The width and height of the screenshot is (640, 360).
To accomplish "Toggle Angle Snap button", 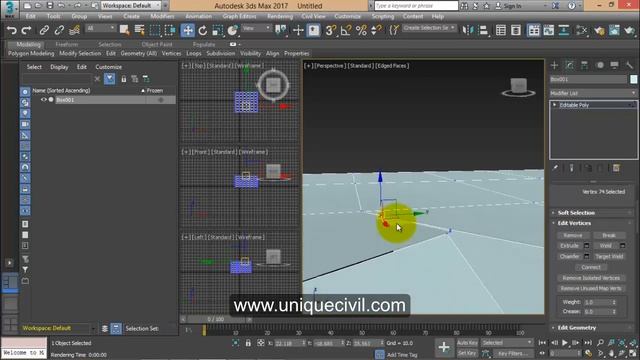I will [x=346, y=30].
